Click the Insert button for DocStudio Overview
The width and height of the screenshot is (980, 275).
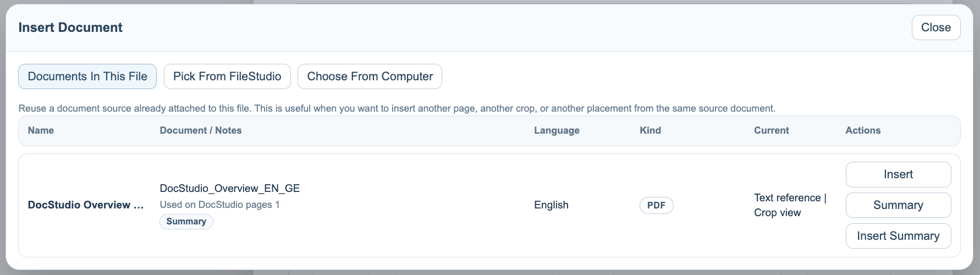coord(898,174)
